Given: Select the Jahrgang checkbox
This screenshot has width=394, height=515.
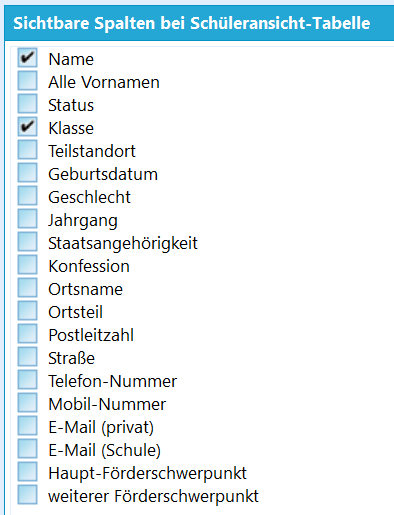Looking at the screenshot, I should point(27,219).
